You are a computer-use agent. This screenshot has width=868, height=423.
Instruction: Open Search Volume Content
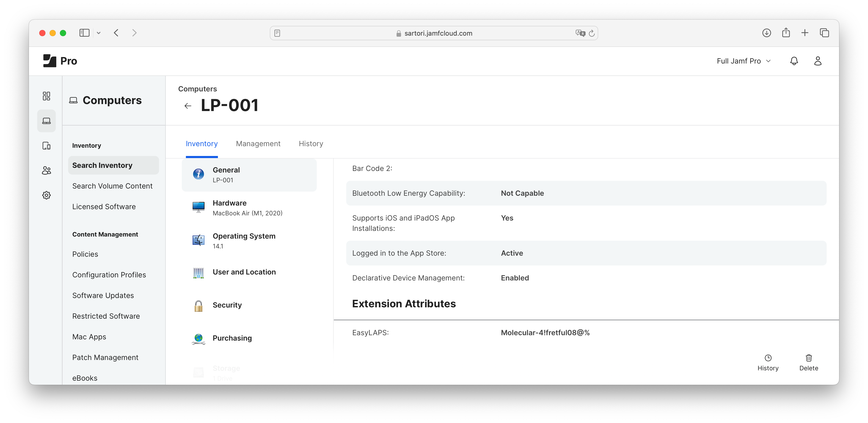coord(112,186)
